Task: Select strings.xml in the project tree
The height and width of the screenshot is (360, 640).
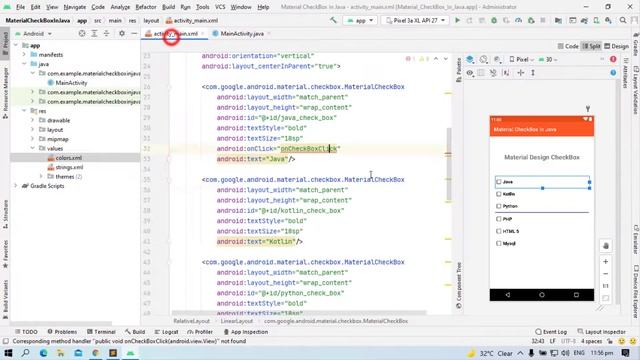Action: 69,167
